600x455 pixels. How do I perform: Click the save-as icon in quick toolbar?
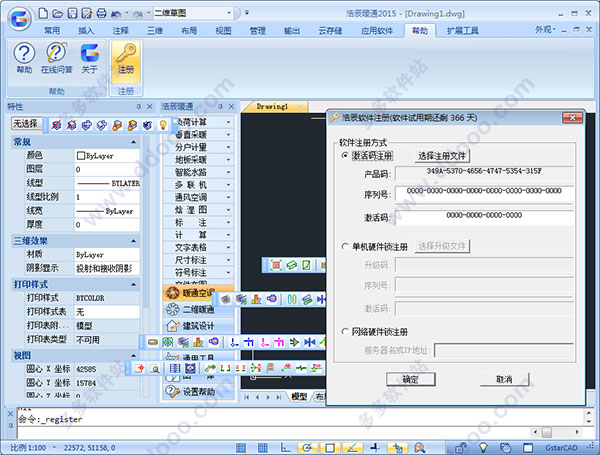click(87, 14)
